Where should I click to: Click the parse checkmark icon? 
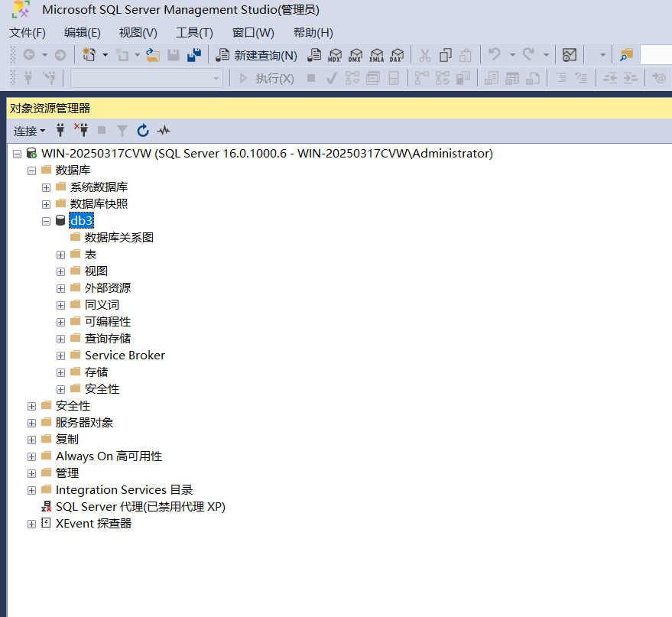point(331,78)
